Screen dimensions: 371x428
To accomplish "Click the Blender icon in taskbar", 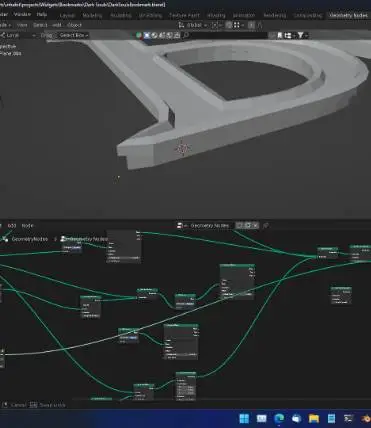I will tap(366, 419).
